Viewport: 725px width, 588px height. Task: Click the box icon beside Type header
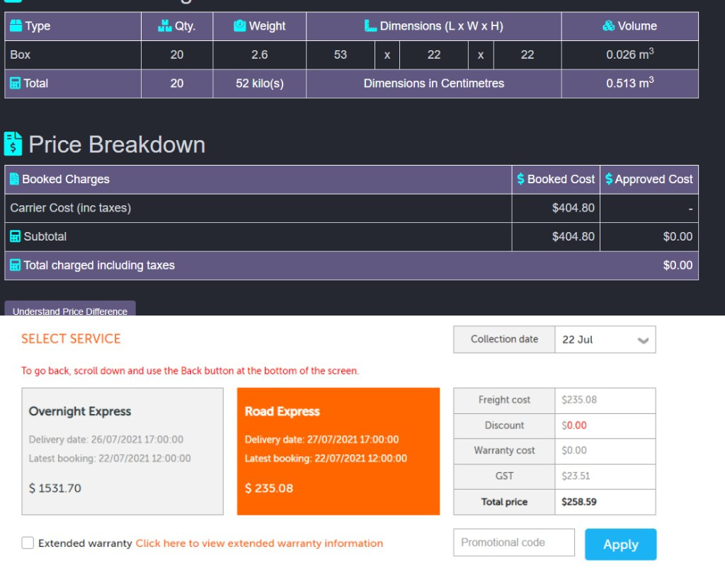click(x=16, y=26)
